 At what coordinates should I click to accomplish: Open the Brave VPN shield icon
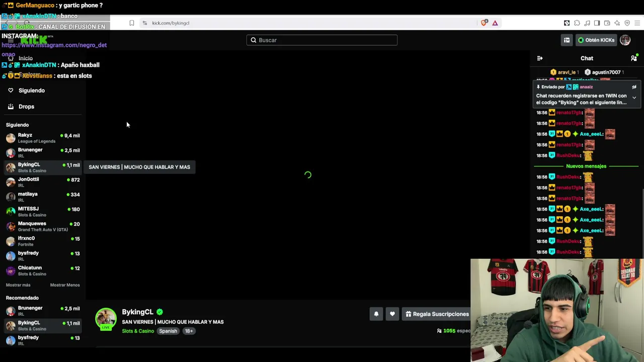tap(627, 23)
